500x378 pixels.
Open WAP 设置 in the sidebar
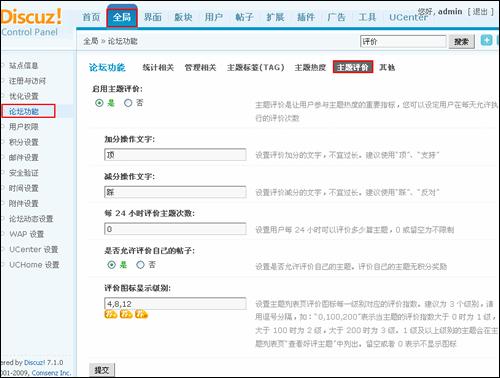[27, 234]
